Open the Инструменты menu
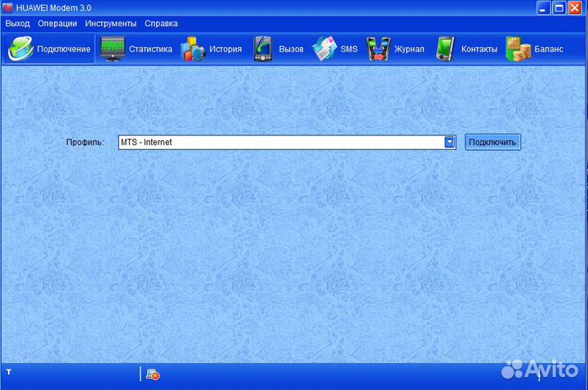 110,24
